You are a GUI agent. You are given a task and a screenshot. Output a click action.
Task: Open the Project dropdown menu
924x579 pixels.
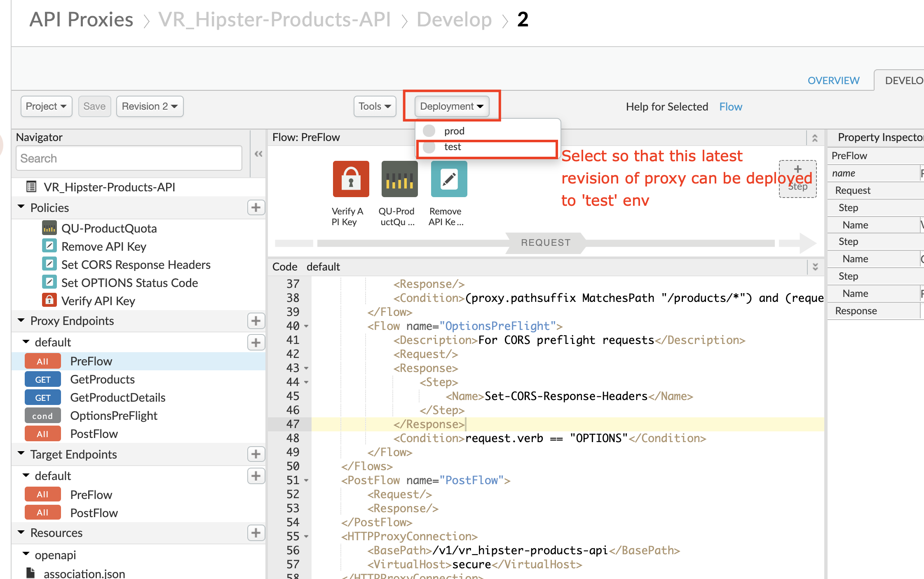(x=47, y=106)
